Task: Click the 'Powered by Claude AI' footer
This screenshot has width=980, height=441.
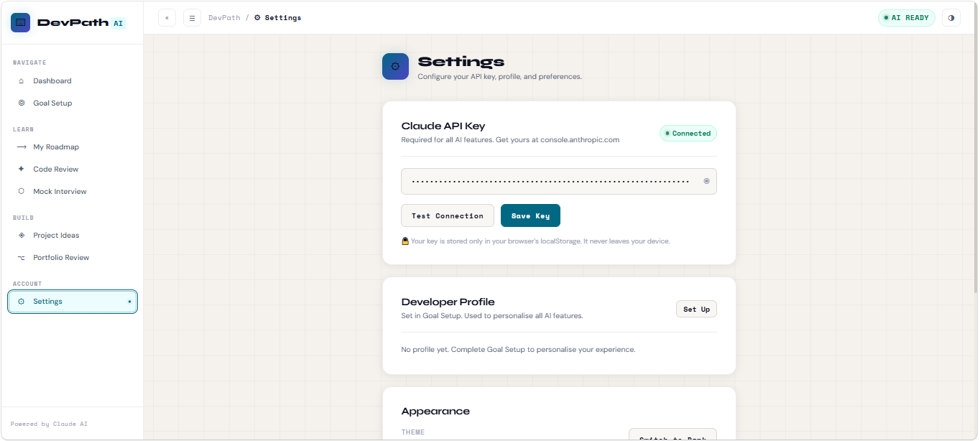Action: pyautogui.click(x=49, y=424)
